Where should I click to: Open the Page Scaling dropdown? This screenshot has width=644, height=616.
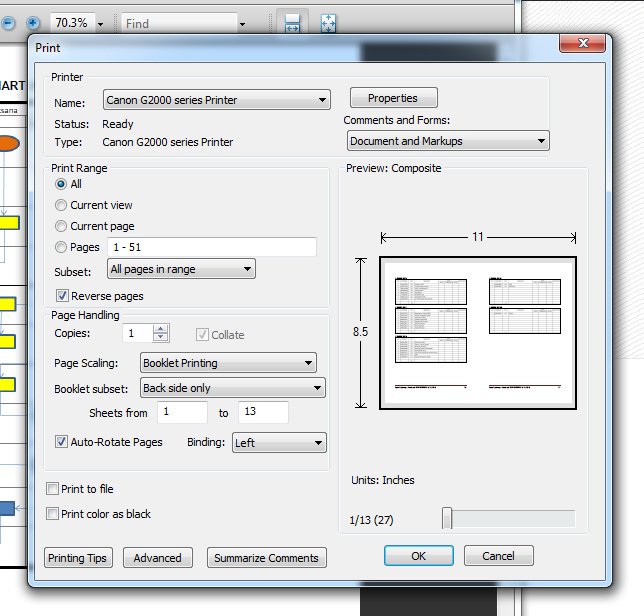pos(228,363)
